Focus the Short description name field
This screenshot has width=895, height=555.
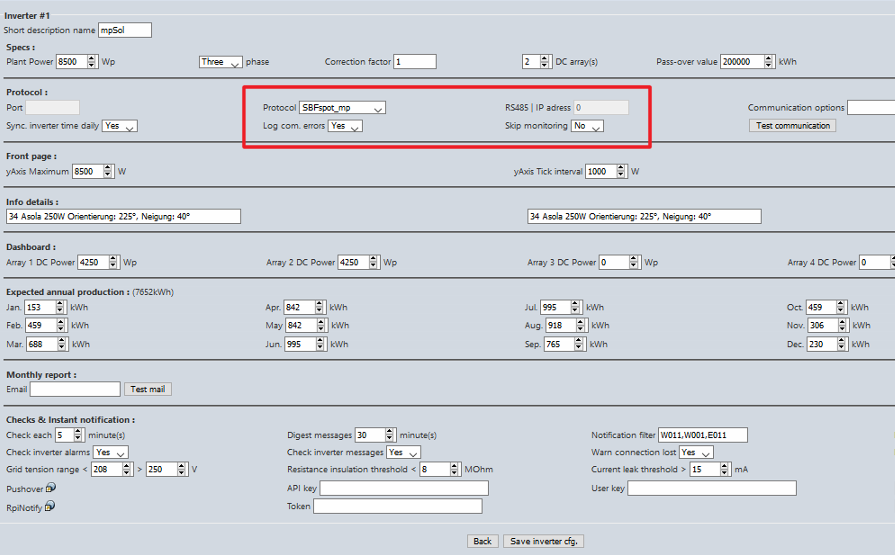(x=124, y=30)
